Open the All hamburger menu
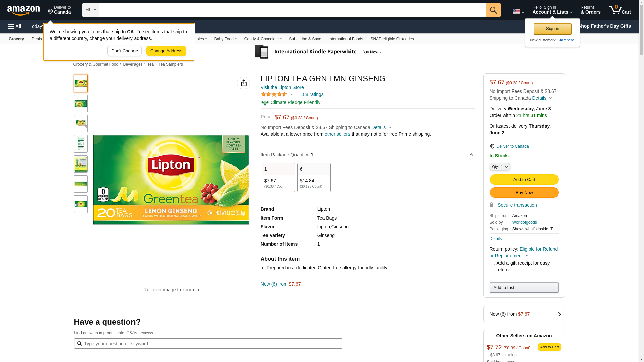This screenshot has height=362, width=644. [15, 26]
